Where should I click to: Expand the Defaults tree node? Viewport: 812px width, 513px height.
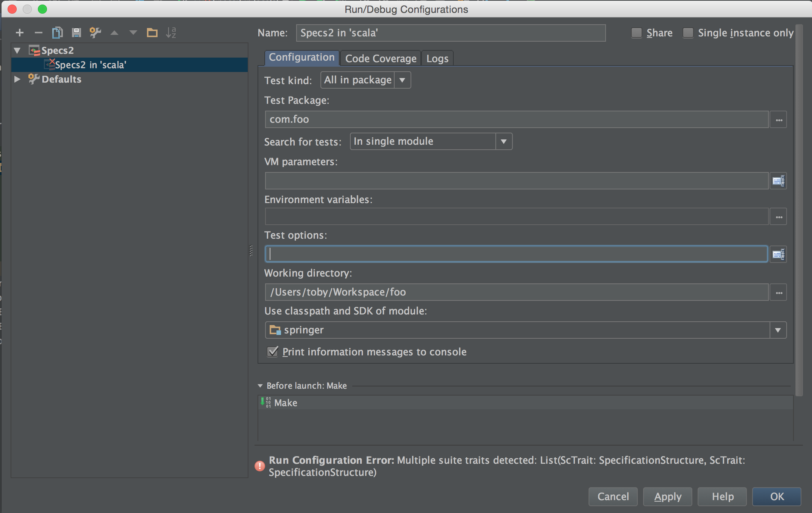[x=17, y=79]
